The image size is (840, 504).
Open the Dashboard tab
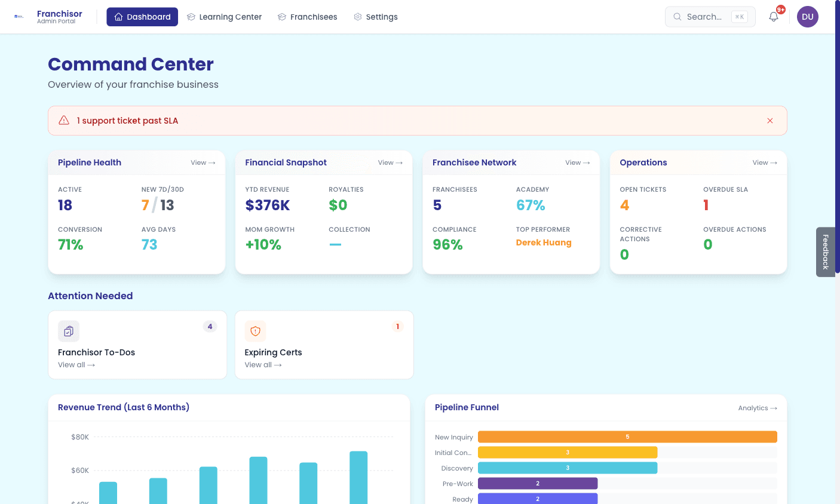click(142, 17)
